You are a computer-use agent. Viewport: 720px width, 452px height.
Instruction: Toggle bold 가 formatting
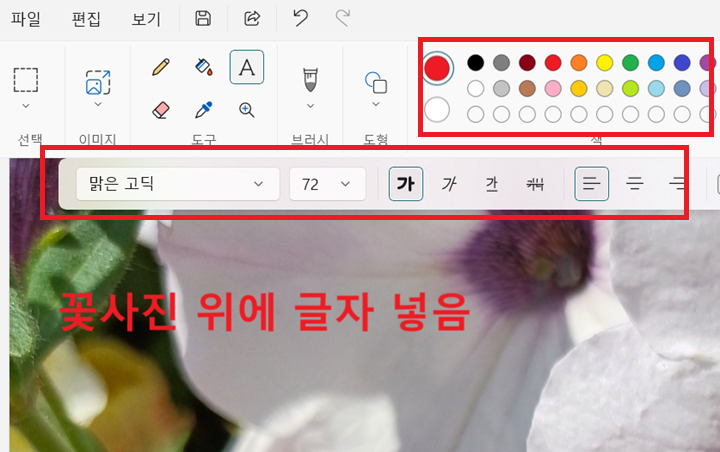406,184
